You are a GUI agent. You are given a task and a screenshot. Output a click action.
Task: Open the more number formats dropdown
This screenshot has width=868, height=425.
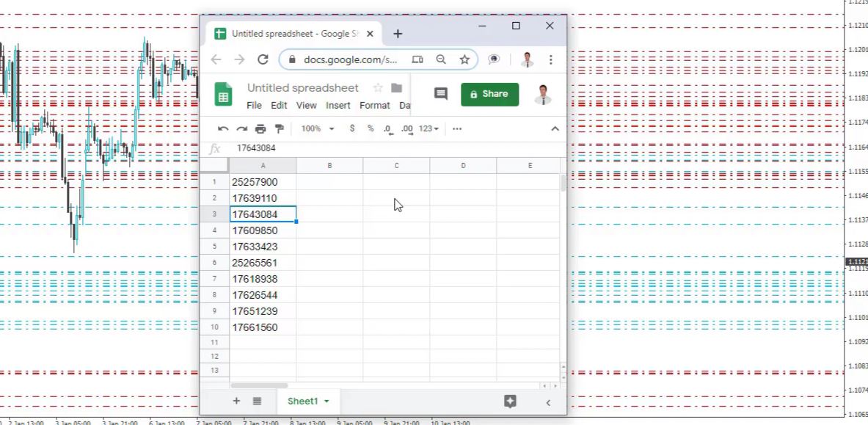tap(426, 128)
